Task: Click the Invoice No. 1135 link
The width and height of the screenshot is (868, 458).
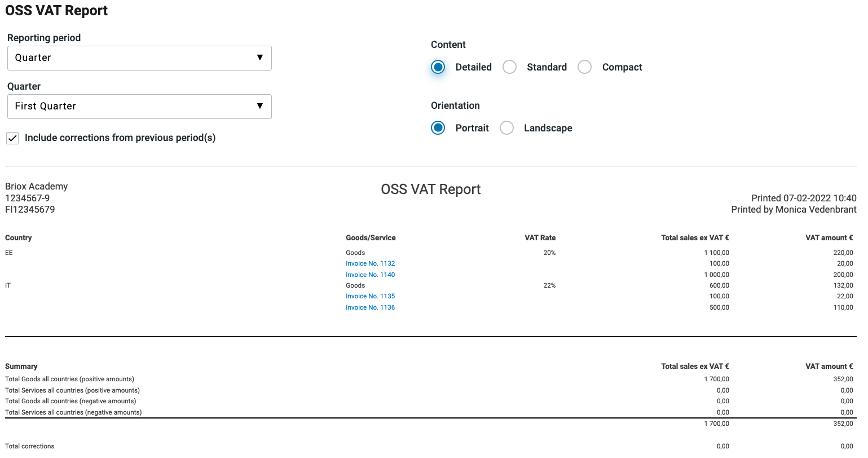Action: (x=370, y=296)
